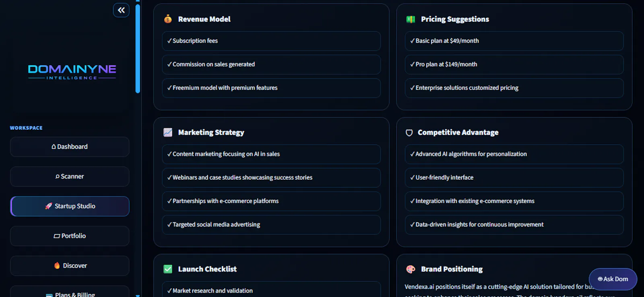Click the Brand Positioning heading
644x297 pixels.
point(452,269)
